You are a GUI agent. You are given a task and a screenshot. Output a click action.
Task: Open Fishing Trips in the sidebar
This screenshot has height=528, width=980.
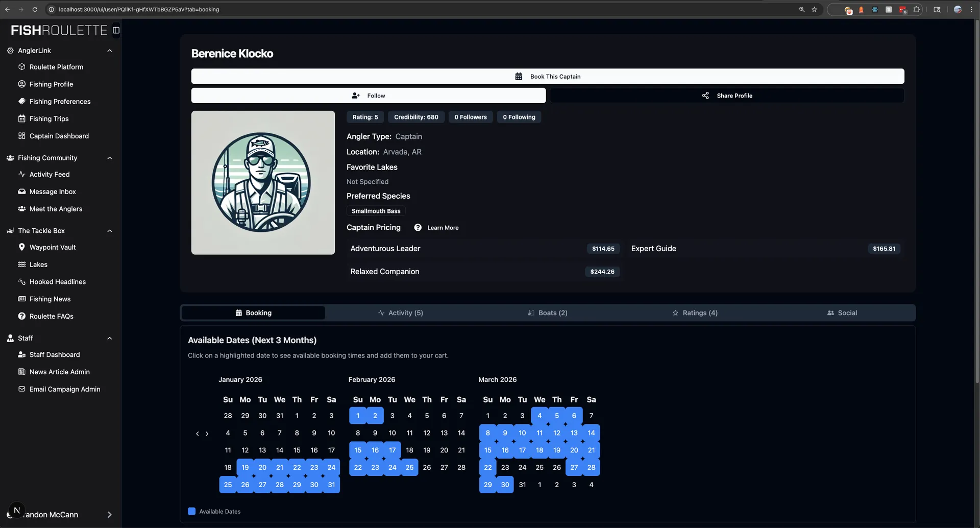pos(48,118)
